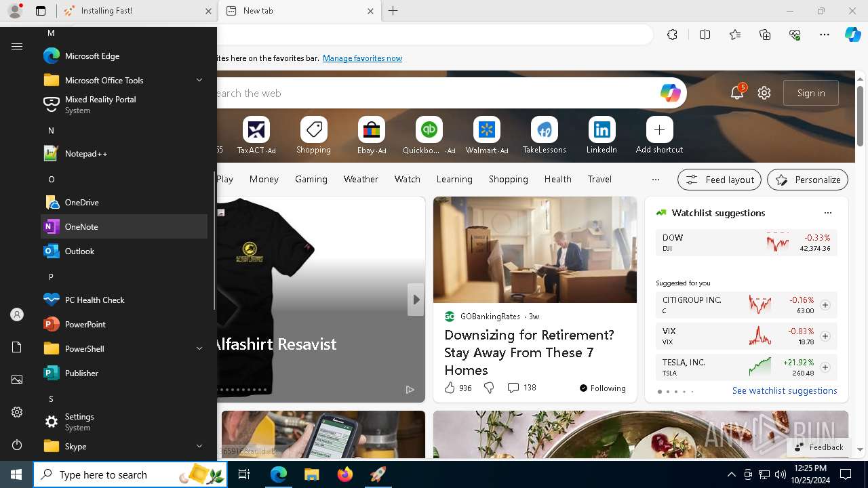Expand the Skype folder

tap(124, 446)
